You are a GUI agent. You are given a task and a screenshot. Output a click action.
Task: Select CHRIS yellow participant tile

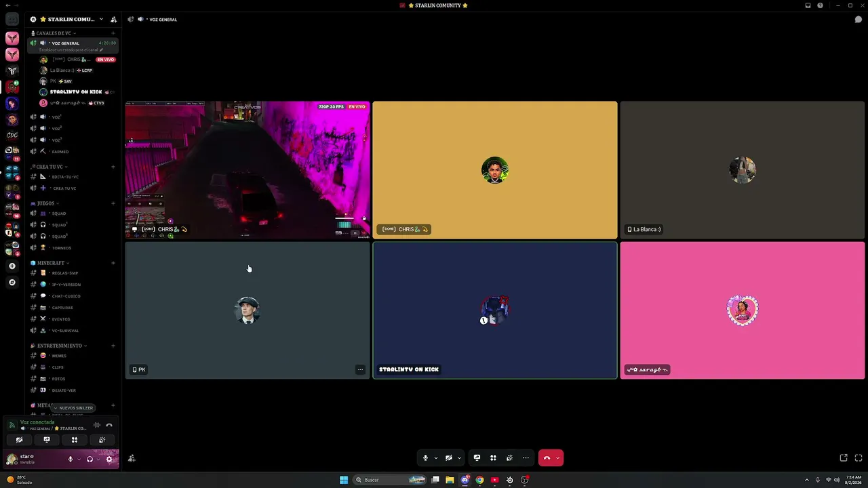(495, 170)
